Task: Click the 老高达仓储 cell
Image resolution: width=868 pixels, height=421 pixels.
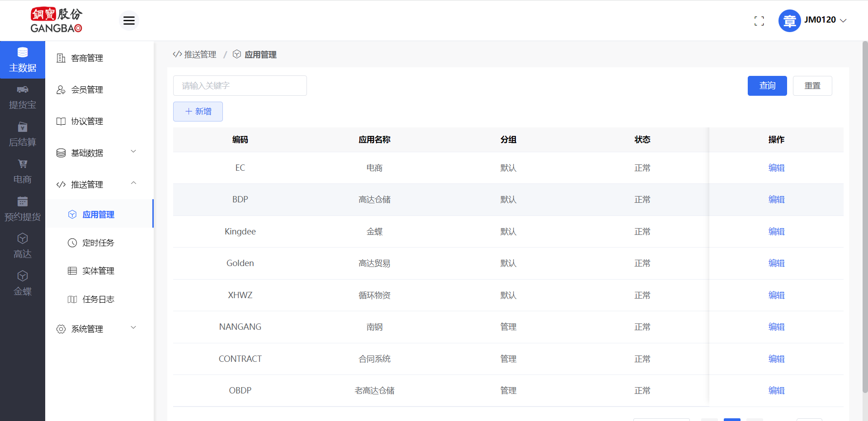Action: tap(374, 390)
